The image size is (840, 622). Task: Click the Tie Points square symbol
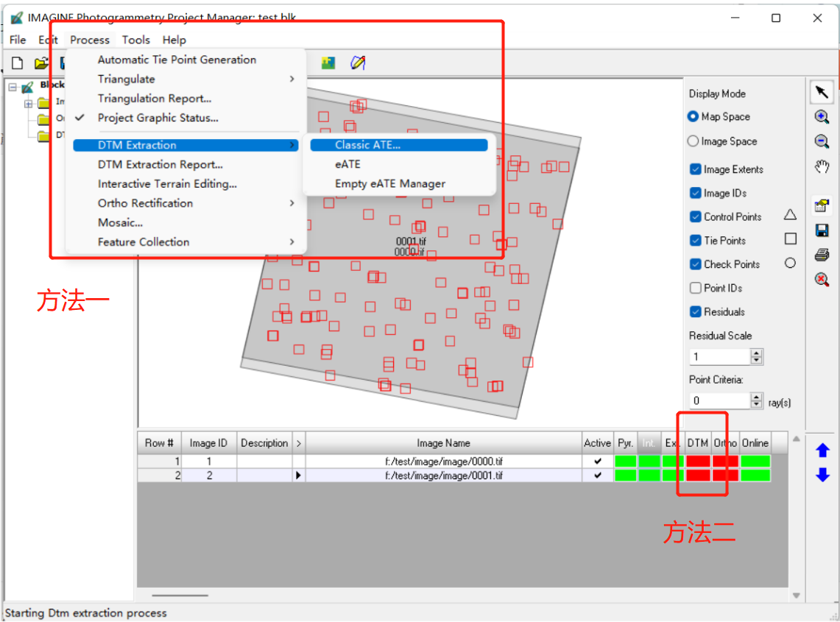click(790, 239)
